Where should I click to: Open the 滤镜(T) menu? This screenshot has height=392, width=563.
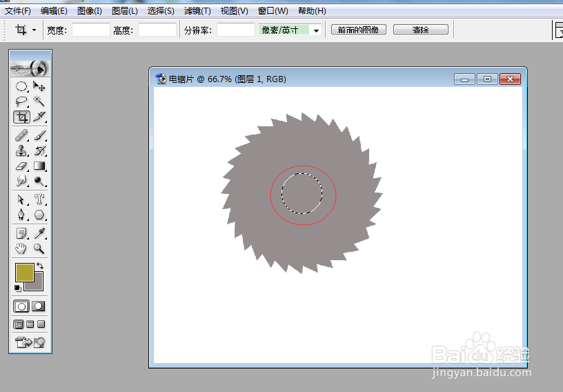pyautogui.click(x=197, y=11)
